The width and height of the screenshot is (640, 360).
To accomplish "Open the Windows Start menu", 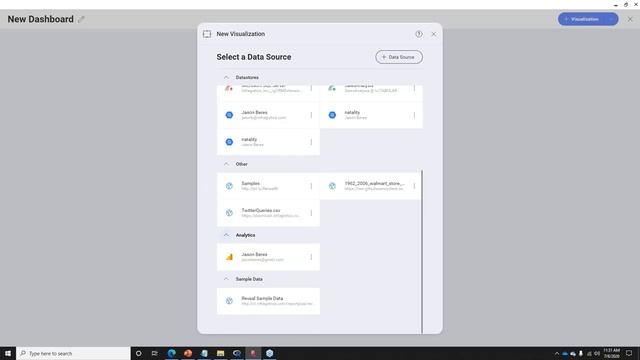I will 8,353.
